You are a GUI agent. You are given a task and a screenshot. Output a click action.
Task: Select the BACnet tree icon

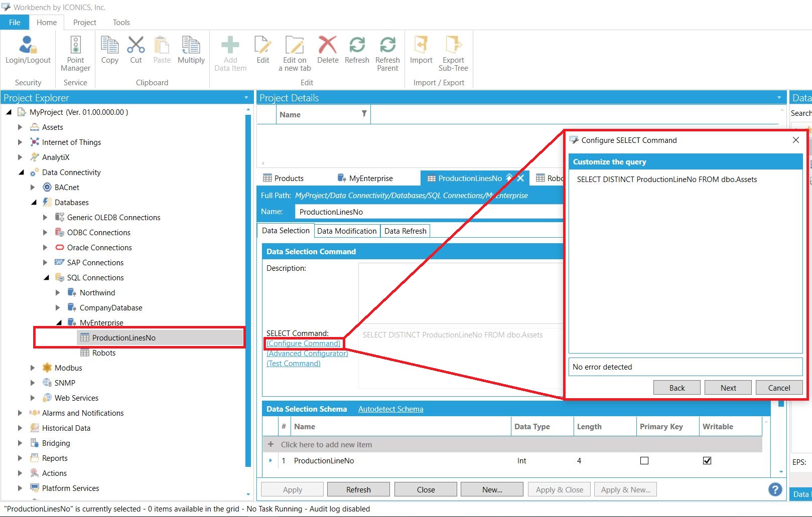[x=47, y=187]
